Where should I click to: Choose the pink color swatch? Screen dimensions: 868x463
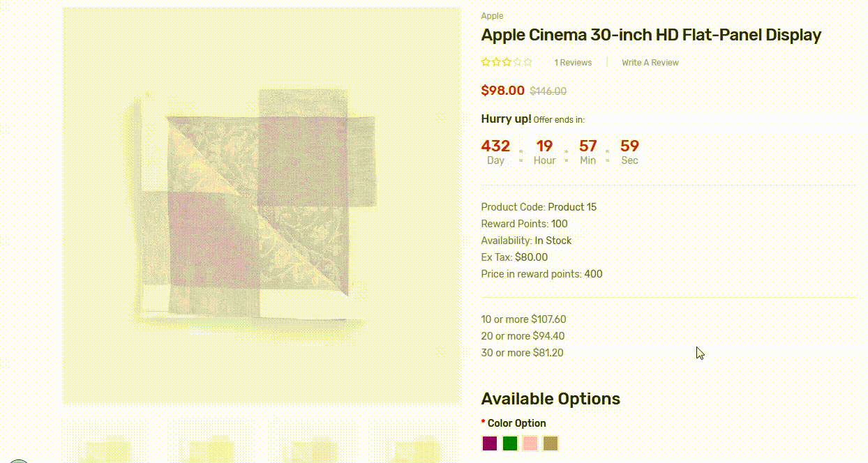tap(530, 443)
